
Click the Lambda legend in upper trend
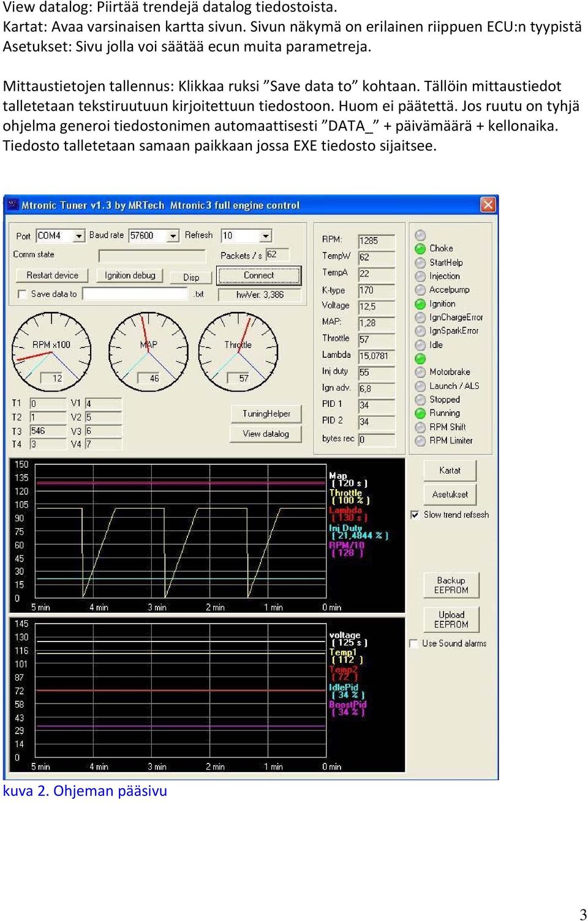pos(348,514)
